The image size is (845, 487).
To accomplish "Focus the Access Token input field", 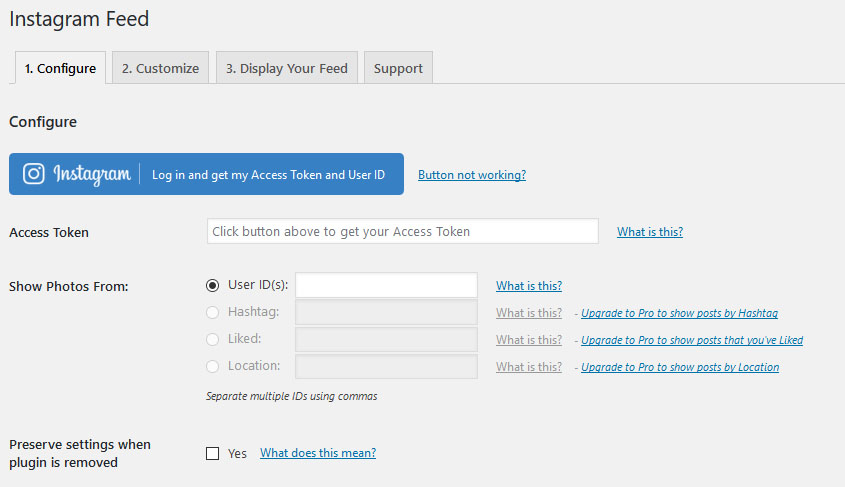I will pos(403,231).
